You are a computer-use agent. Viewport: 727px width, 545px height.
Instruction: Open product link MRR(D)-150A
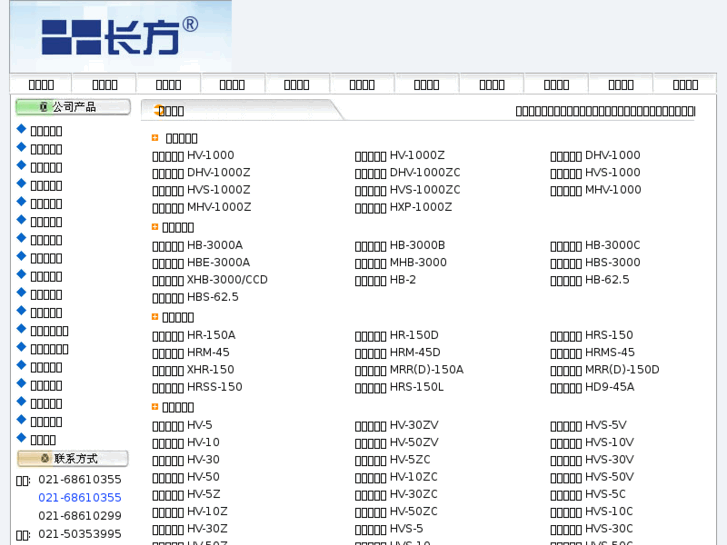[409, 370]
